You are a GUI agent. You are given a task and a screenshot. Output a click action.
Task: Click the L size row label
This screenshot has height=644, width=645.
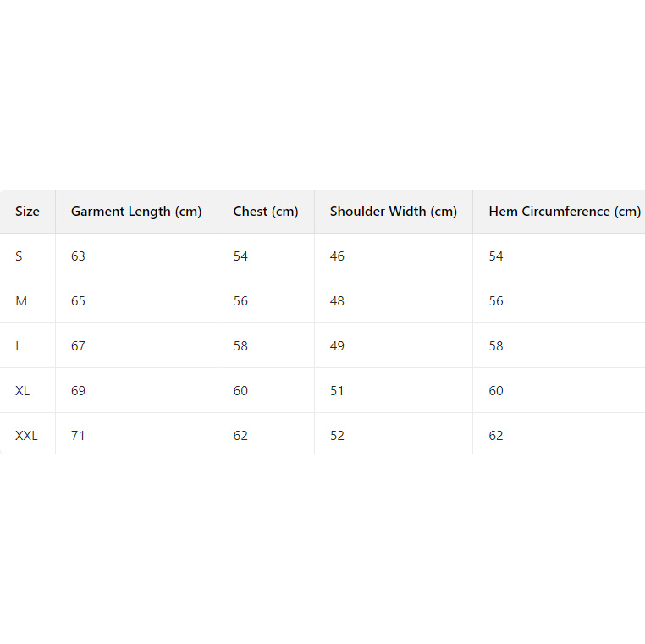click(19, 346)
